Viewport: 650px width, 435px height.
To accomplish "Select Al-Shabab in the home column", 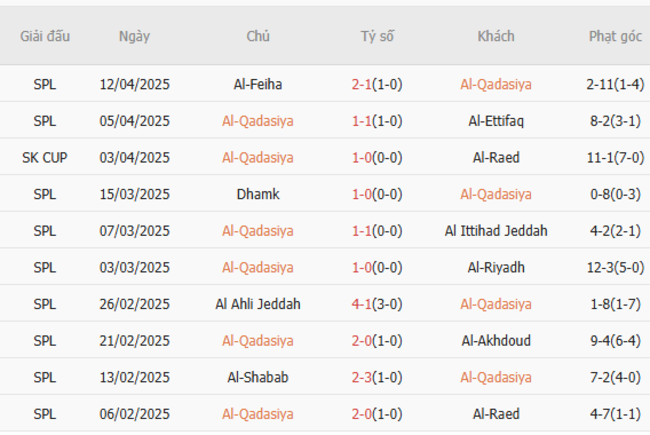I will 257,377.
